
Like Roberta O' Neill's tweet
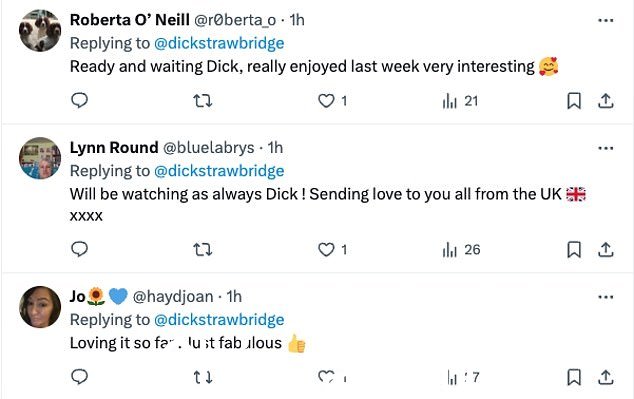pos(326,101)
